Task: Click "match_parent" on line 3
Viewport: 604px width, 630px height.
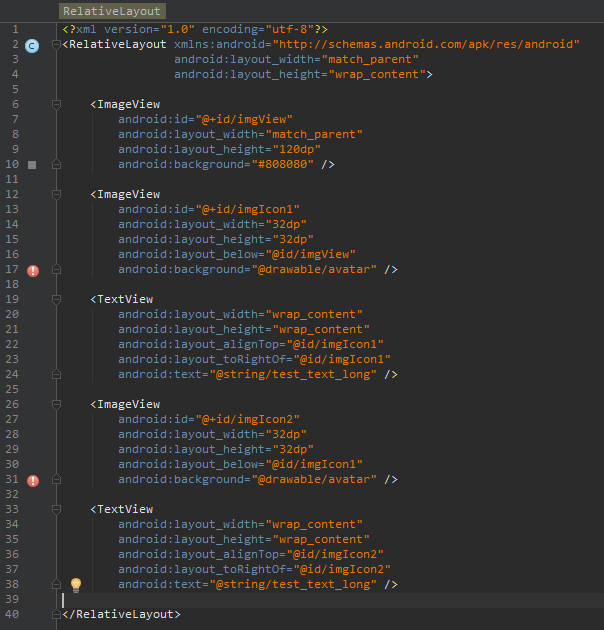Action: pyautogui.click(x=373, y=59)
